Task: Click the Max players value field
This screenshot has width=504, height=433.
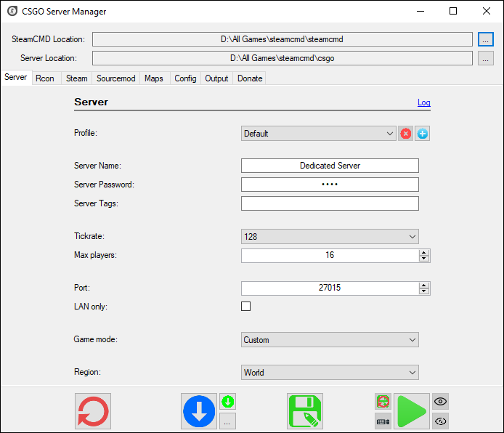Action: (330, 256)
